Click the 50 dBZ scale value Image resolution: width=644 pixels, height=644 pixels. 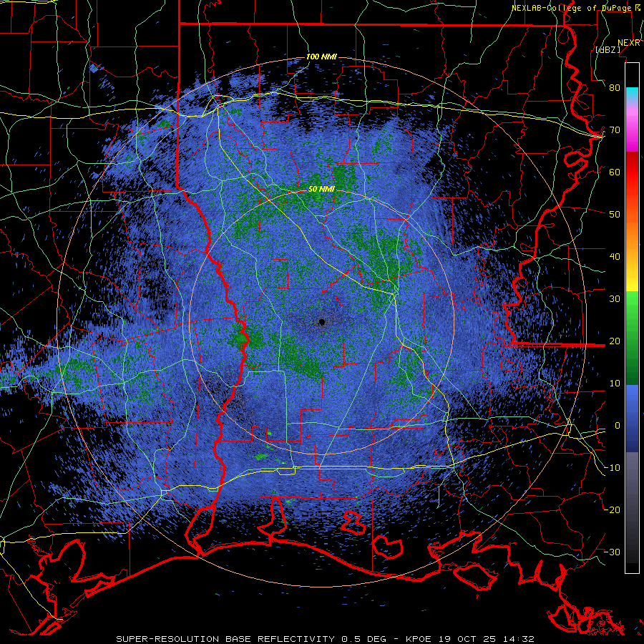coord(615,215)
